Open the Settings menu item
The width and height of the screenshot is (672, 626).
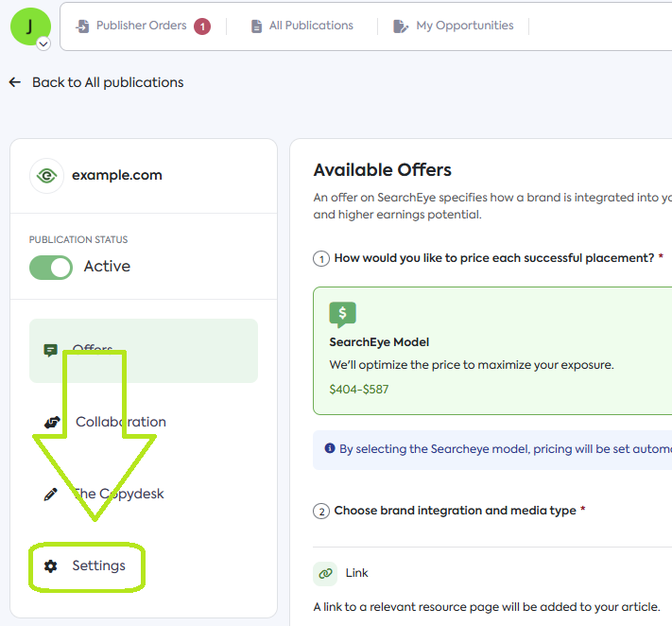pyautogui.click(x=98, y=565)
